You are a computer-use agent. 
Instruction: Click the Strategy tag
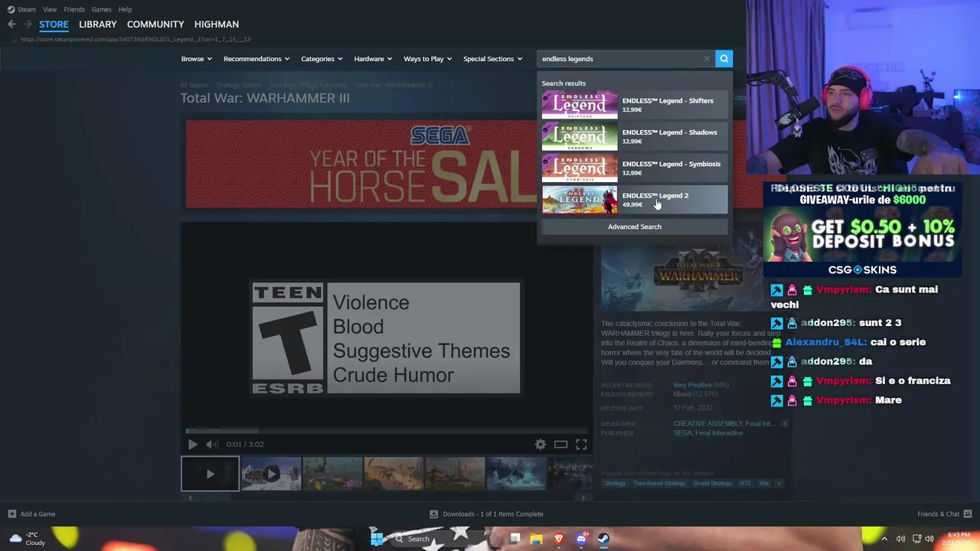point(615,484)
